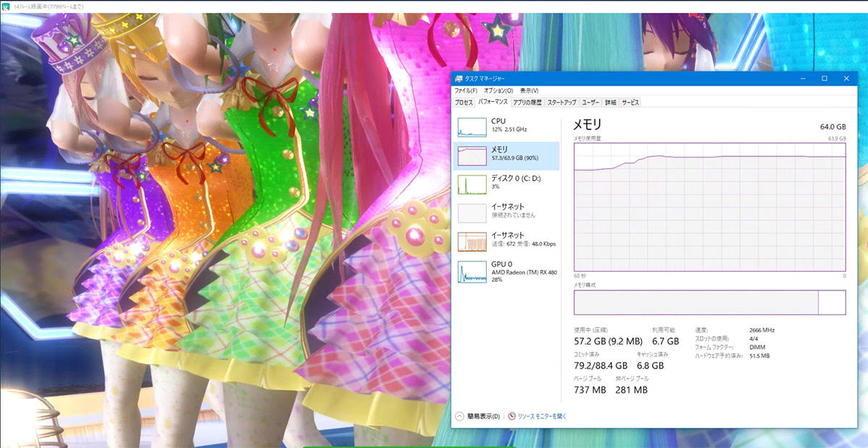Click the 6.8 GB cached value
The width and height of the screenshot is (868, 448).
tap(650, 366)
